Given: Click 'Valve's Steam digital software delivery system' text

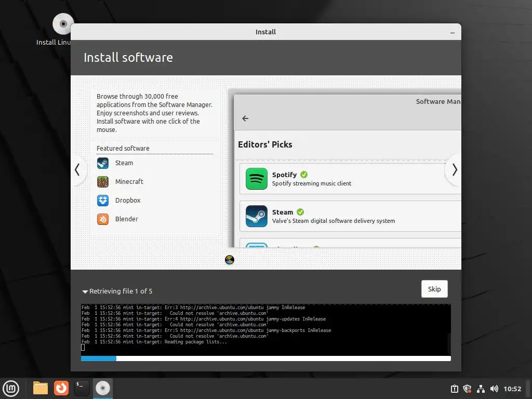Looking at the screenshot, I should pyautogui.click(x=334, y=221).
